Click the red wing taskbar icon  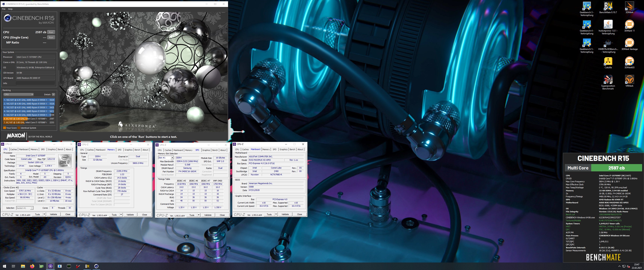click(x=78, y=266)
